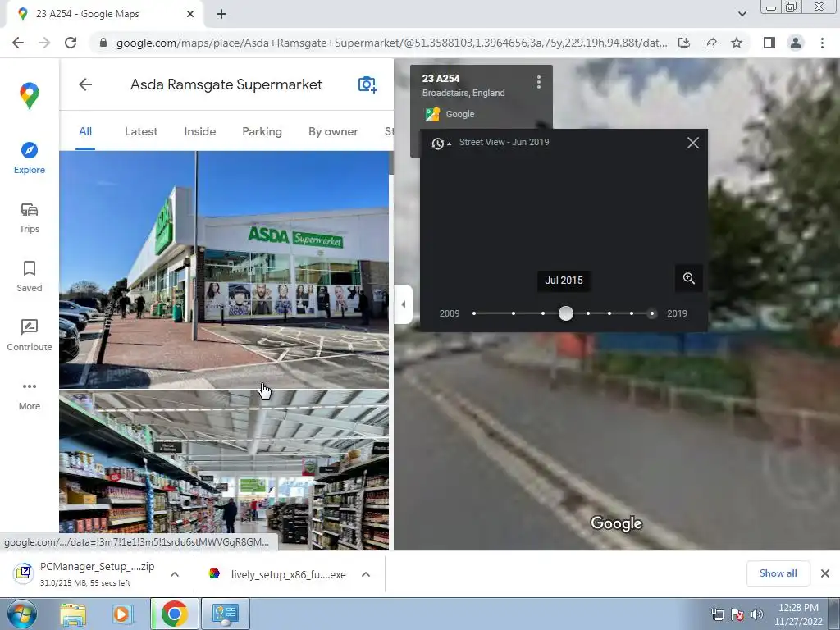Click the volume speaker tray icon
This screenshot has width=840, height=630.
pyautogui.click(x=757, y=614)
